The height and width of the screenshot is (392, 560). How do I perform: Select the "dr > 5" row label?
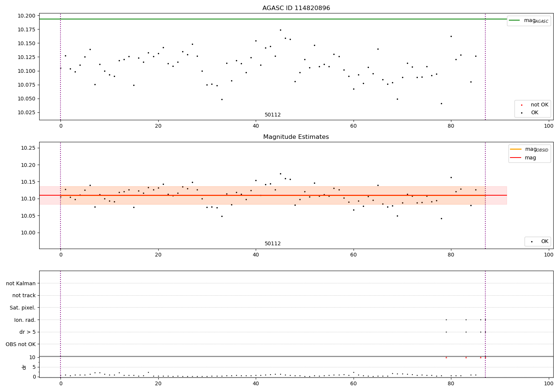28,332
